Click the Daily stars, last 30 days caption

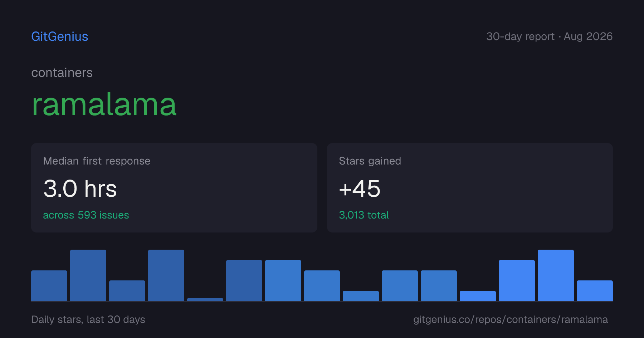88,319
